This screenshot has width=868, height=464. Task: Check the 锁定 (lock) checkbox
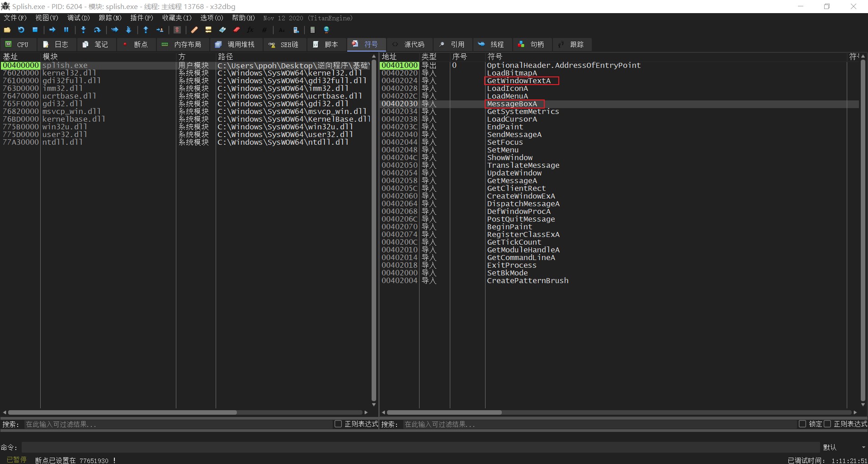802,424
